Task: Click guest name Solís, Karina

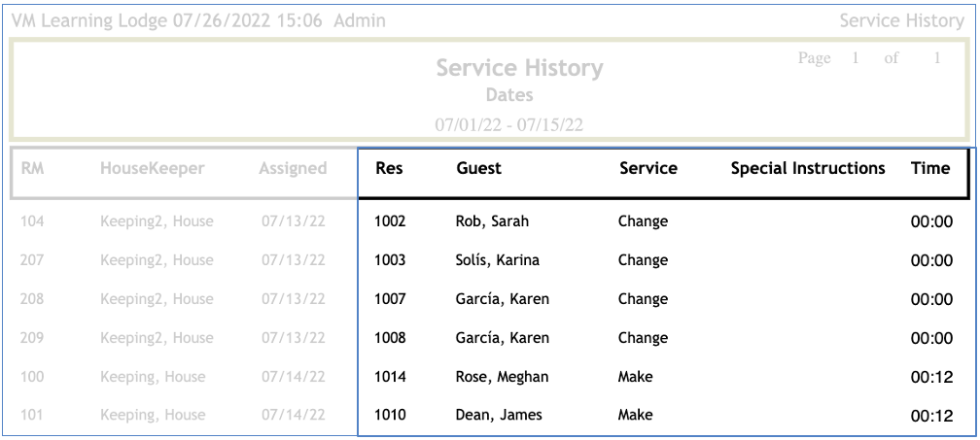Action: click(x=497, y=260)
